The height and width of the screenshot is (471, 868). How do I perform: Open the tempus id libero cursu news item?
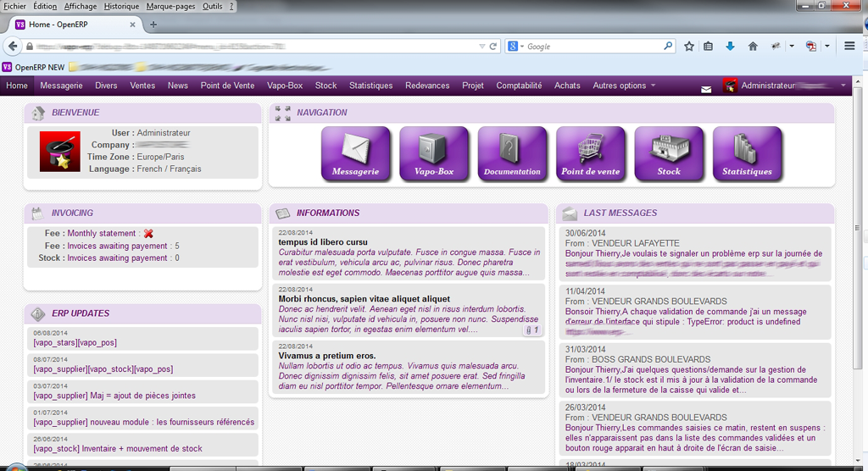(409, 253)
